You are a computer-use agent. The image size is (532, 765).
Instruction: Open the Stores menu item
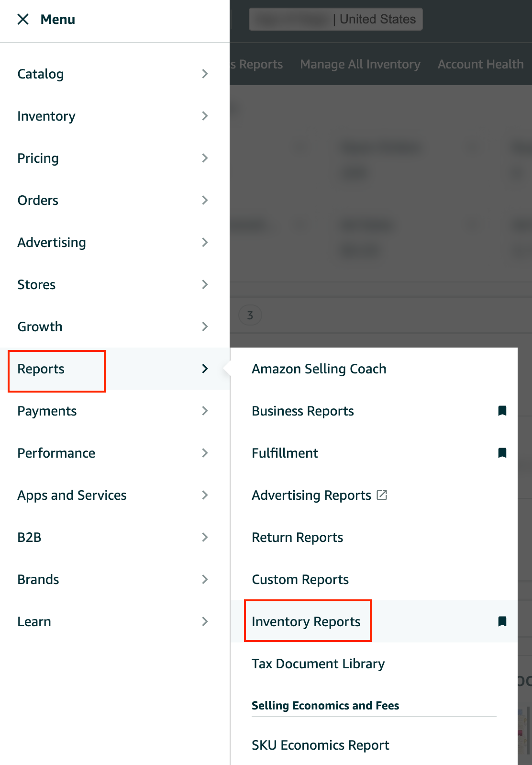pyautogui.click(x=36, y=284)
